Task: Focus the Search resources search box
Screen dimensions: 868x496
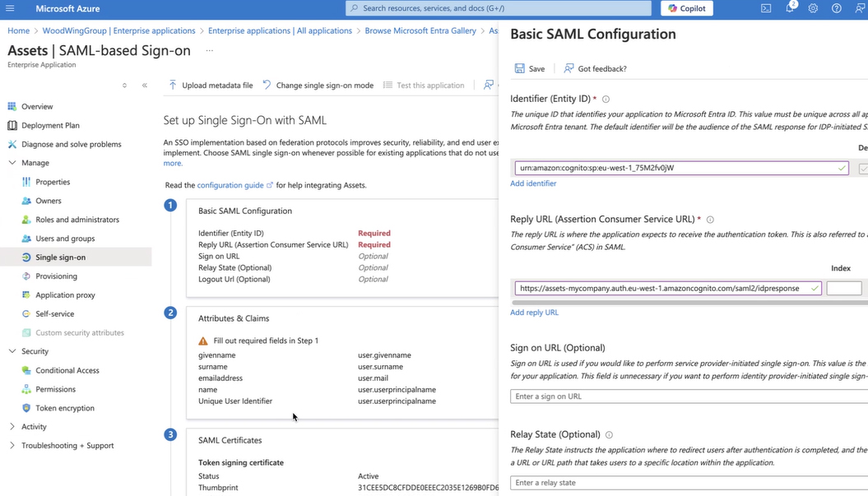Action: pos(499,8)
